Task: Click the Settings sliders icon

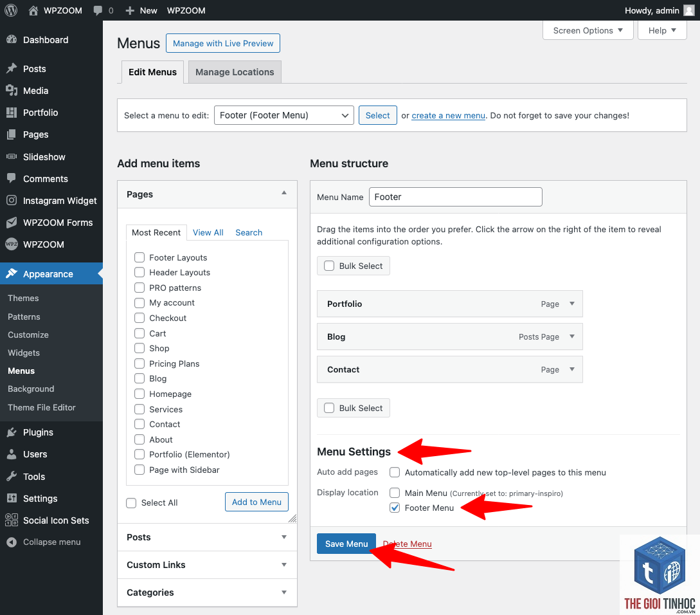Action: coord(12,498)
